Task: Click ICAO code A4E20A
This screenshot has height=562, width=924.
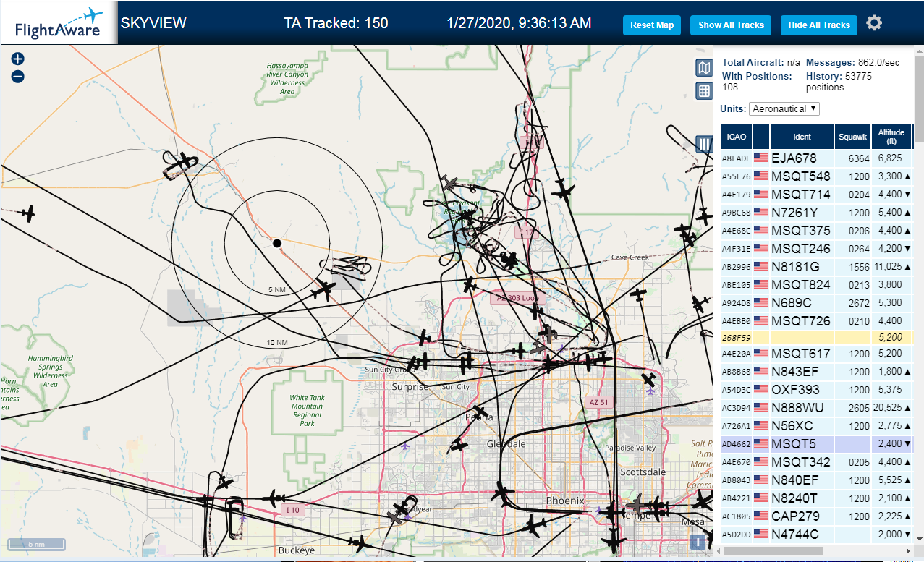Action: point(737,354)
